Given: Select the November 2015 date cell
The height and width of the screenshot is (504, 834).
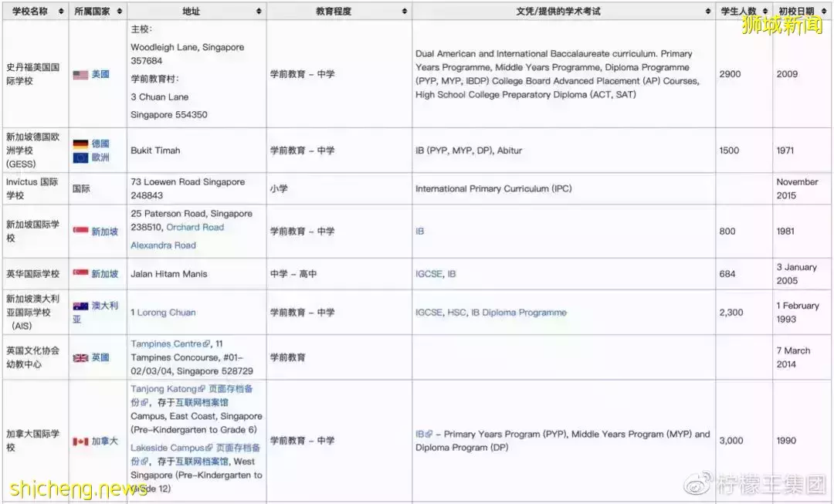Looking at the screenshot, I should click(x=802, y=189).
